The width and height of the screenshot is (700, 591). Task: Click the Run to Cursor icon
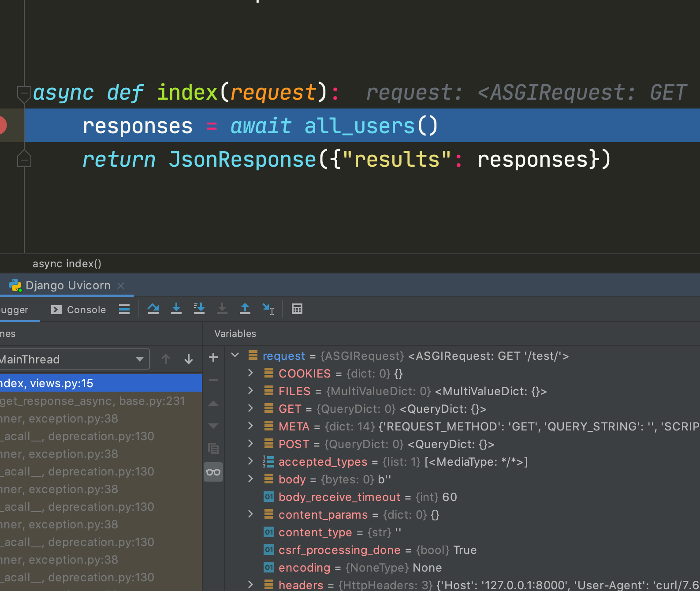click(268, 309)
